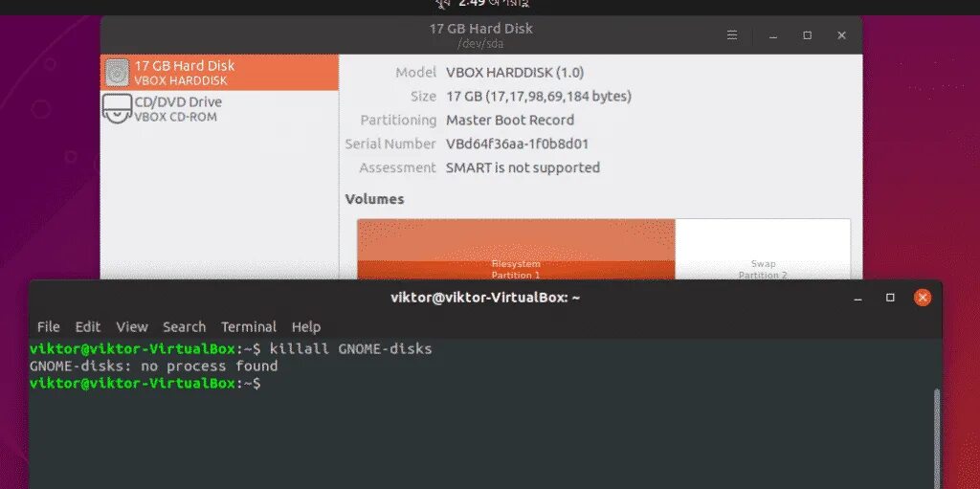
Task: Open the Edit menu in the terminal
Action: point(87,327)
